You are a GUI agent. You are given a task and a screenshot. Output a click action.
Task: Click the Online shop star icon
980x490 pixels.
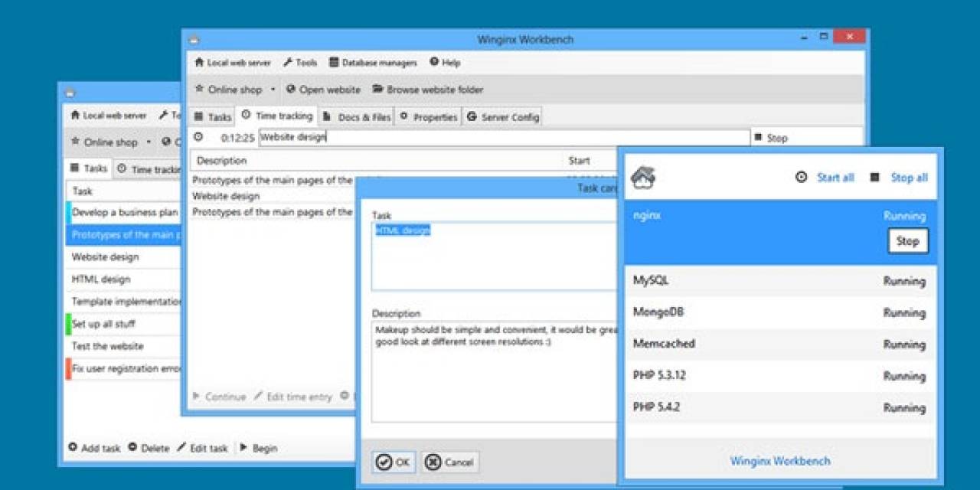(201, 90)
